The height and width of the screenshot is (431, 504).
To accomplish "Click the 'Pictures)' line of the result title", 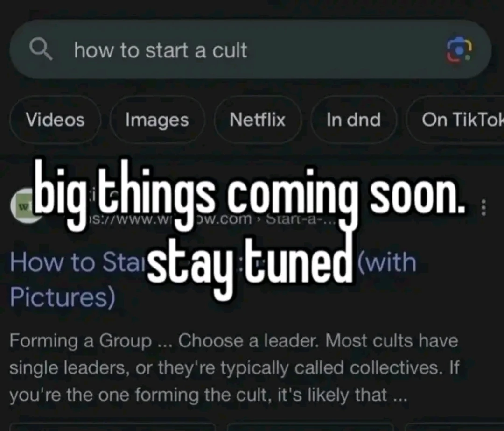I will pos(63,297).
